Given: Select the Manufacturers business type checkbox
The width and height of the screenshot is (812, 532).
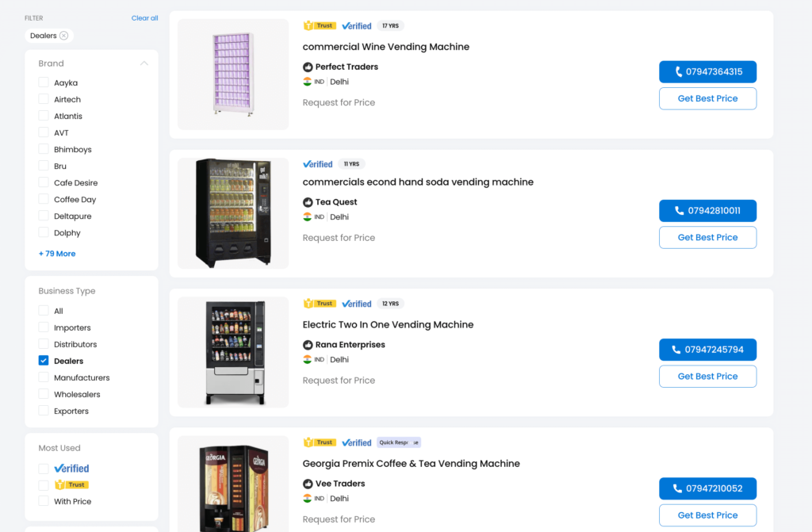Looking at the screenshot, I should click(44, 377).
